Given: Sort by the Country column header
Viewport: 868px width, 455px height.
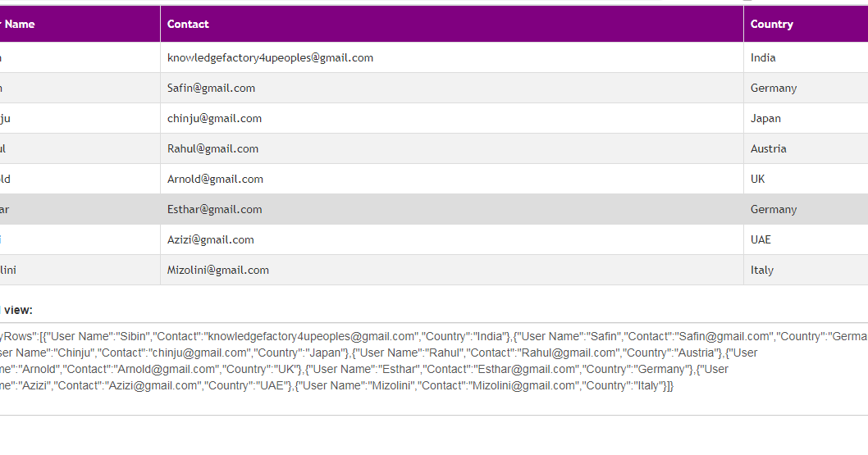Looking at the screenshot, I should (771, 24).
